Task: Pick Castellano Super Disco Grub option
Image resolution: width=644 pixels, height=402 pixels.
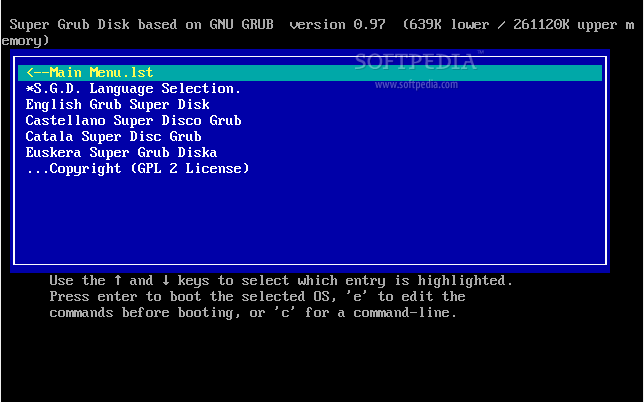Action: 133,120
